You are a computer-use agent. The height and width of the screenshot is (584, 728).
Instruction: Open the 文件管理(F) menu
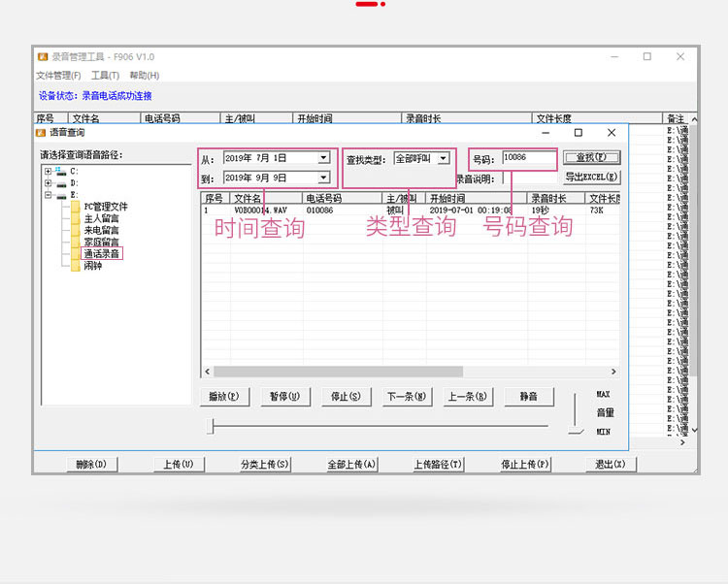point(58,76)
